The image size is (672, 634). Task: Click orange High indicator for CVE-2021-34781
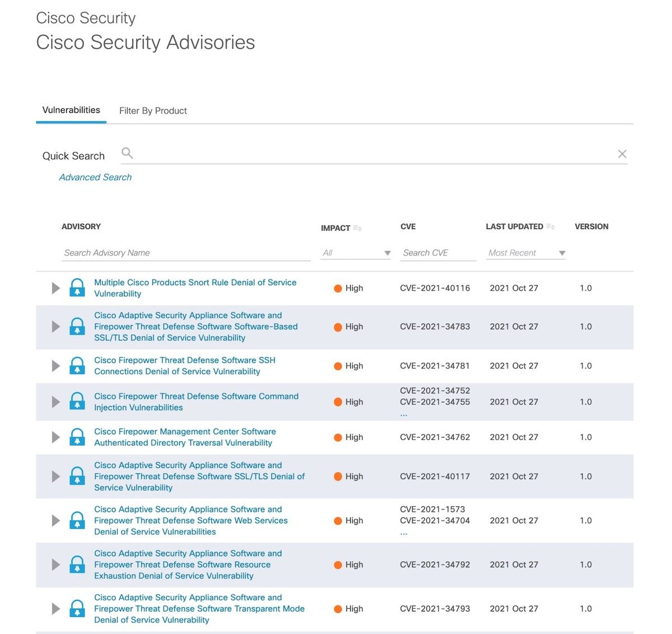click(x=338, y=366)
